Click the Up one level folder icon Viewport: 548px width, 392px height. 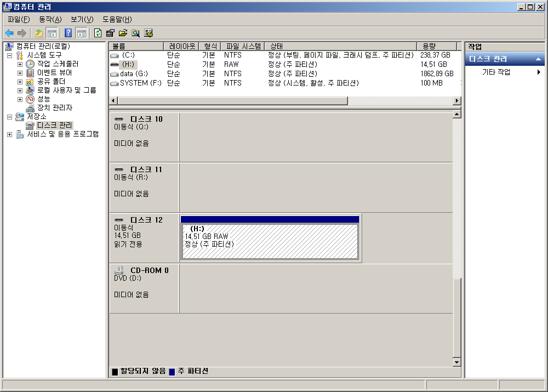(x=39, y=33)
